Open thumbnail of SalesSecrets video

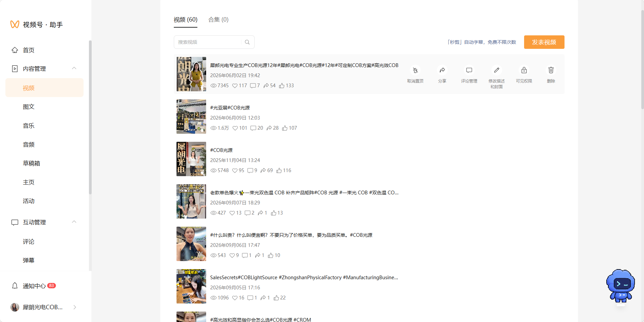click(x=191, y=286)
